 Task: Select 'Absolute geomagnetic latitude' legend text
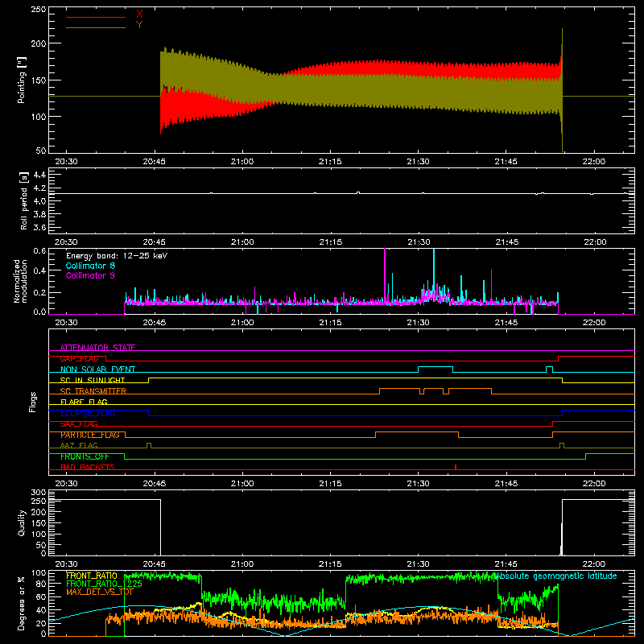[556, 576]
